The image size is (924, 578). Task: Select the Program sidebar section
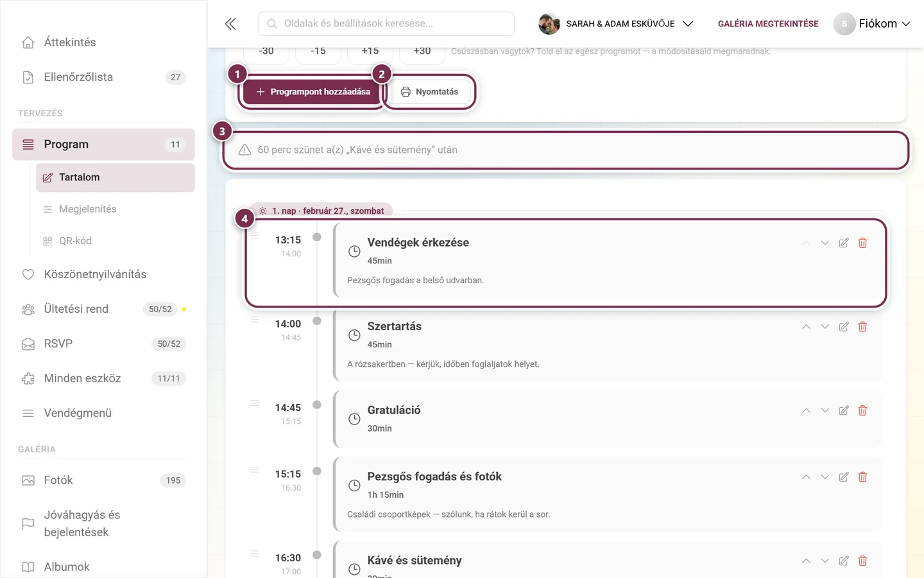[x=103, y=144]
